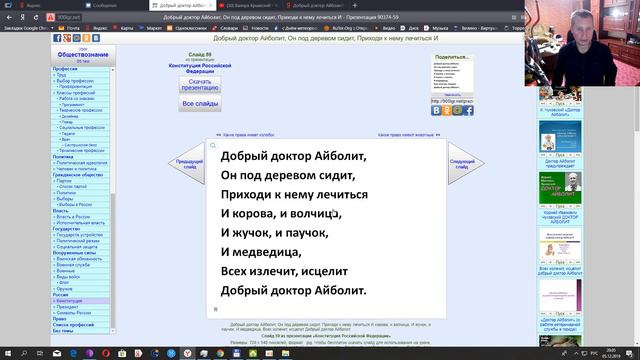Image resolution: width=640 pixels, height=360 pixels.
Task: Click the VK icon under Поделиться
Action: coord(436,111)
